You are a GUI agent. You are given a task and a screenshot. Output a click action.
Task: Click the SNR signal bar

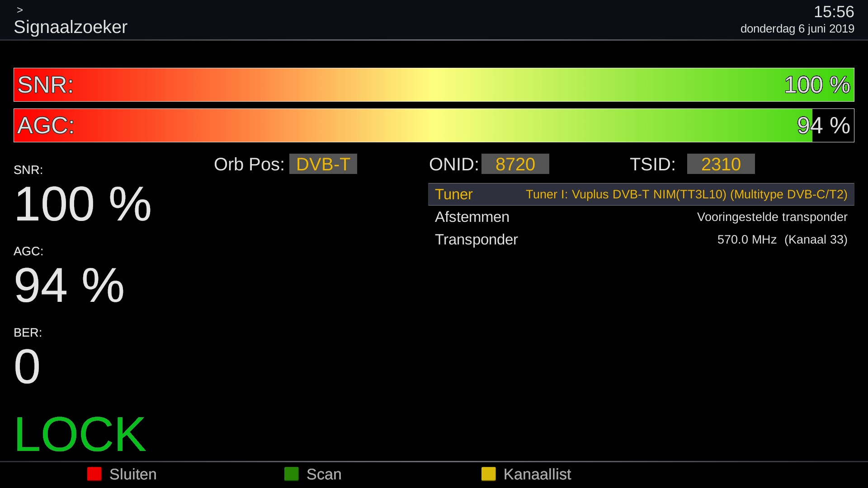434,85
